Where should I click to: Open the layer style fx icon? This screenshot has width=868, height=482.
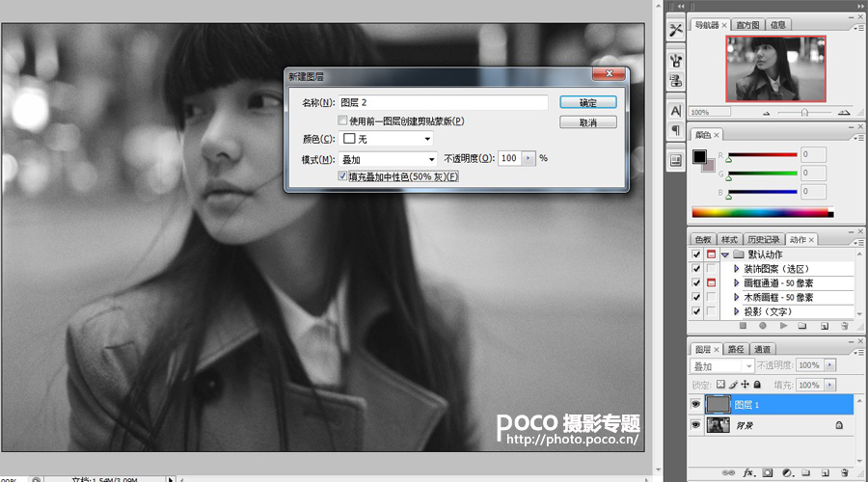click(x=748, y=472)
